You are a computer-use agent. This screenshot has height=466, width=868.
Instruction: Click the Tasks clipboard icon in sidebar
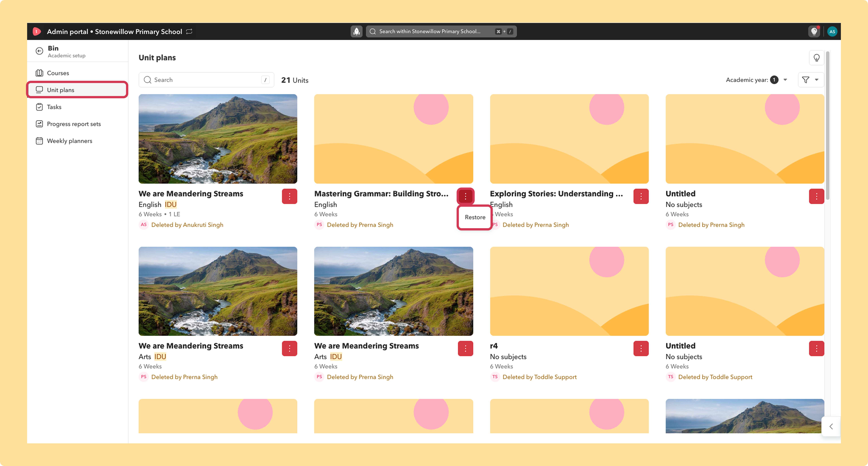[39, 107]
